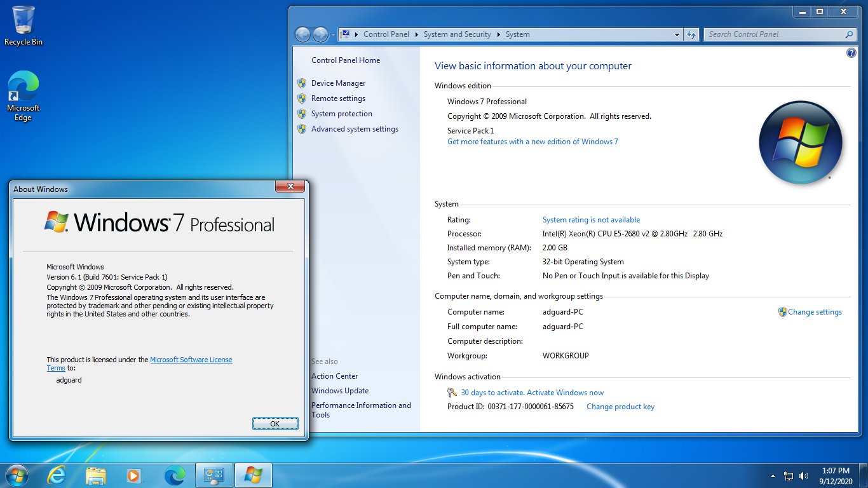868x488 pixels.
Task: Click System rating is not available
Action: [x=591, y=220]
